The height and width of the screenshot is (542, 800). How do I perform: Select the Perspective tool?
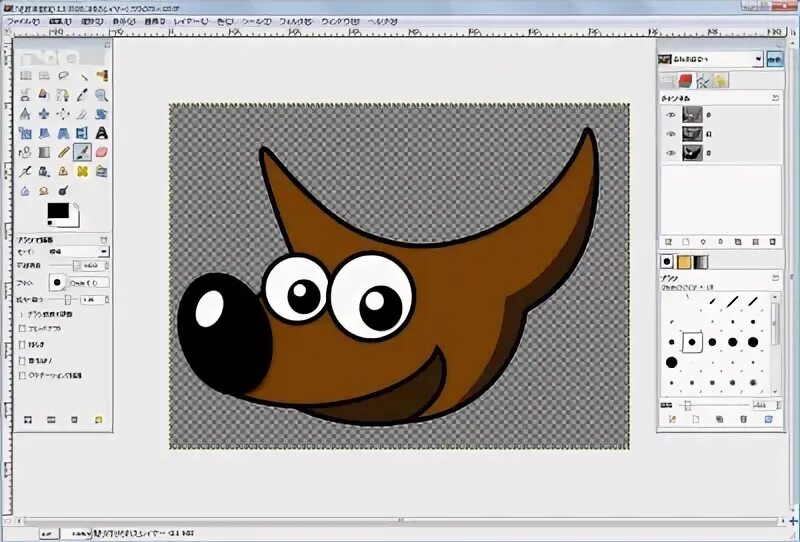pos(63,133)
